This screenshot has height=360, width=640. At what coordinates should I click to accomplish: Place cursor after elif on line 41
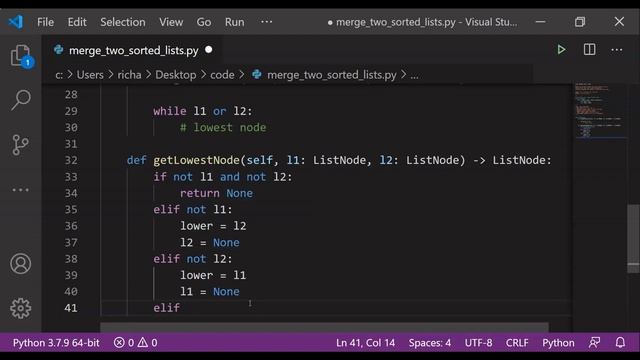(180, 308)
